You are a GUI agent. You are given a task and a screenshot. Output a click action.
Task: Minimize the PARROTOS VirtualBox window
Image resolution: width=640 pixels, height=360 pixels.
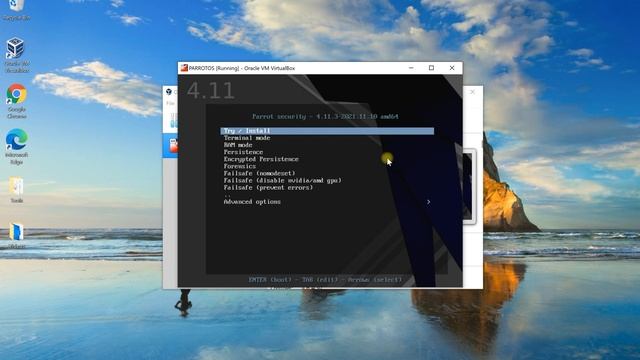click(411, 68)
